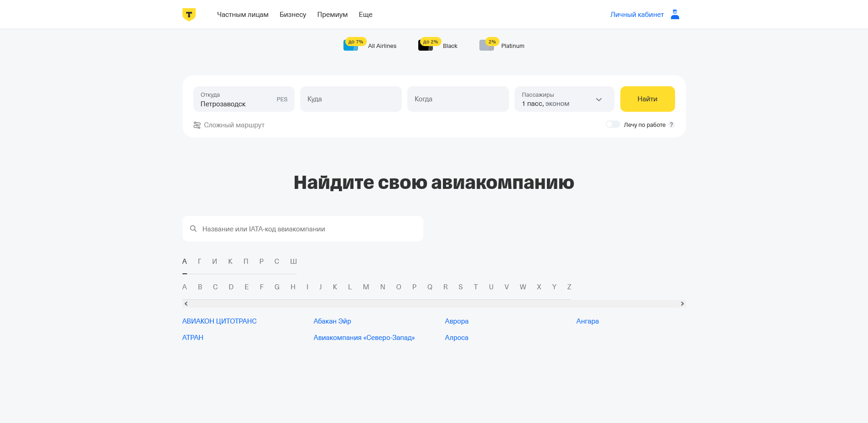Select the Еще menu item
The image size is (868, 423).
point(365,14)
